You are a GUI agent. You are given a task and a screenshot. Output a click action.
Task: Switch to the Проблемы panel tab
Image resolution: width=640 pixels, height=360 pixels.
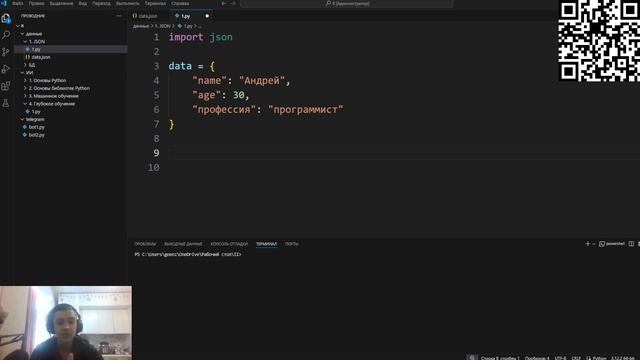tap(145, 244)
